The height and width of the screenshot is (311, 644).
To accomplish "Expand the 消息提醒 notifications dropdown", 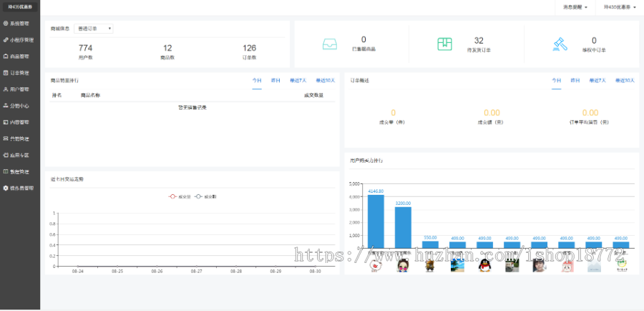I will [575, 7].
